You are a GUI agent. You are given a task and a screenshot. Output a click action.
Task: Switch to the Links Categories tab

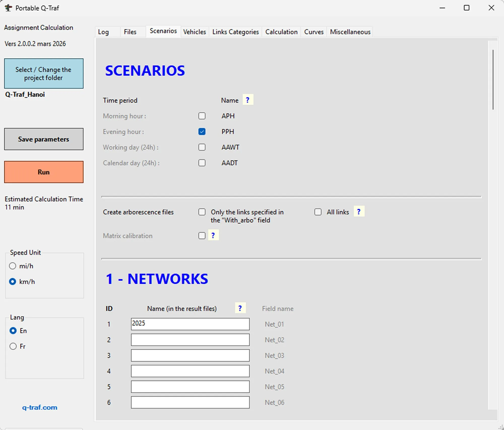[x=235, y=32]
